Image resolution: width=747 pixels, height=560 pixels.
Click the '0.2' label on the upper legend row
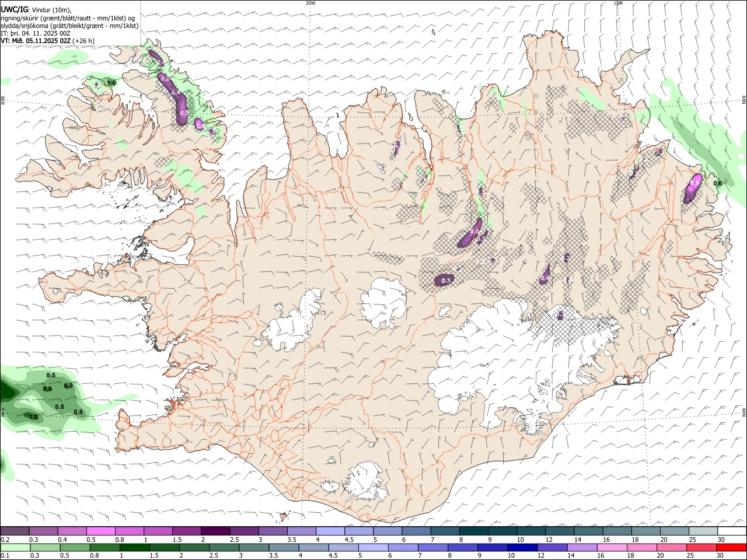tap(5, 540)
